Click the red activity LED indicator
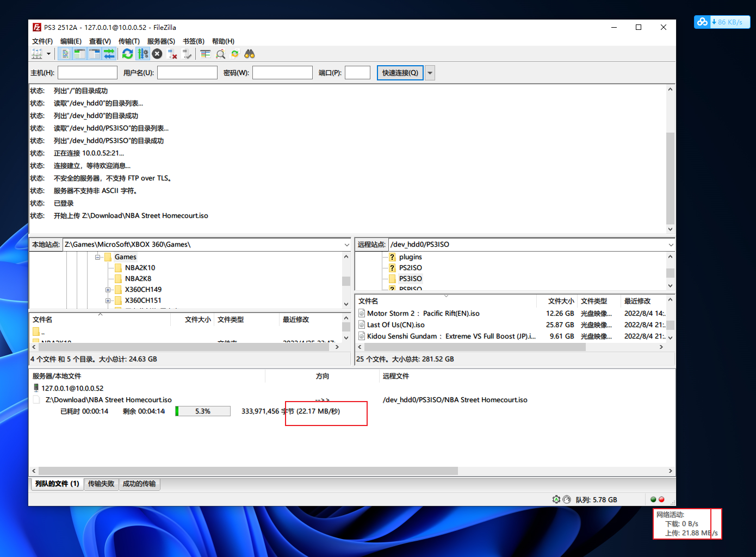This screenshot has height=557, width=756. coord(661,499)
